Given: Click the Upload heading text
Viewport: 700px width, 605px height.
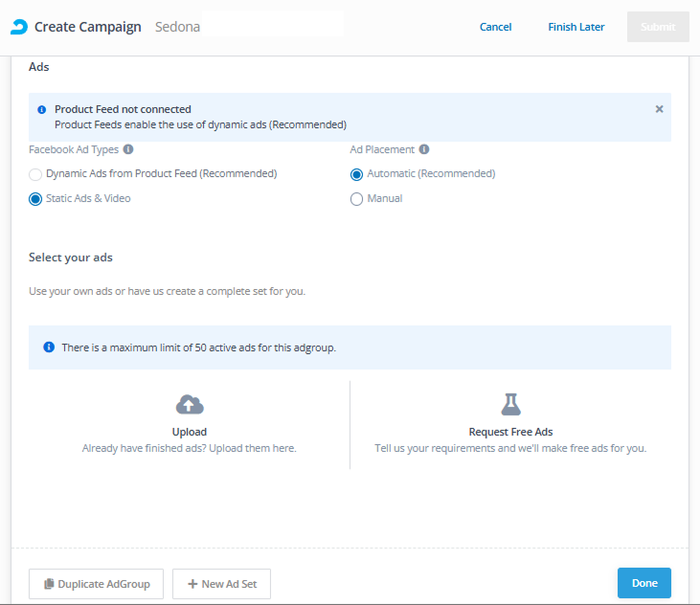Looking at the screenshot, I should click(x=190, y=432).
